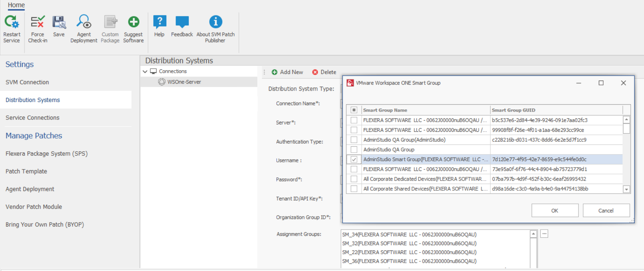Collapse the Connections tree node
Viewport: 644px width, 271px height.
pos(145,71)
